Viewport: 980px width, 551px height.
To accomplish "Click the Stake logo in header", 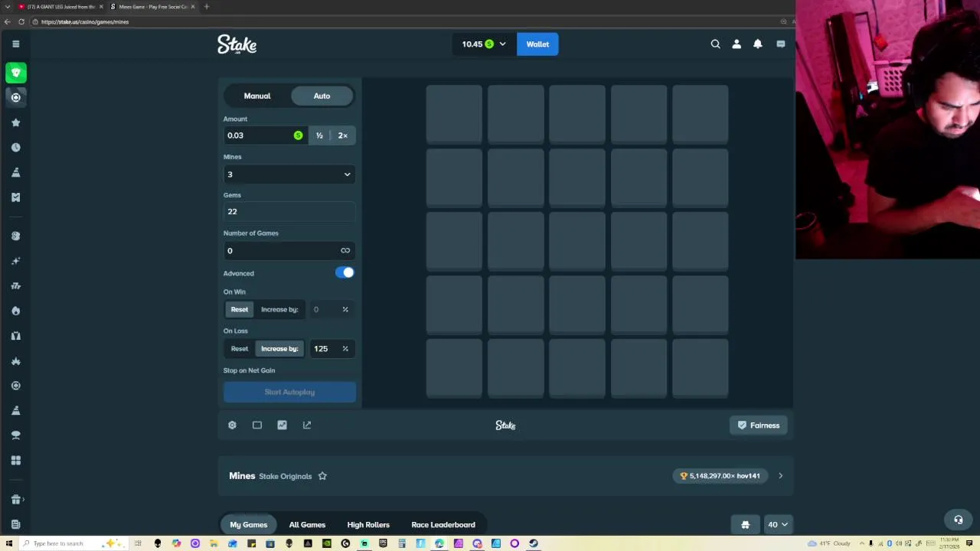I will click(x=237, y=44).
